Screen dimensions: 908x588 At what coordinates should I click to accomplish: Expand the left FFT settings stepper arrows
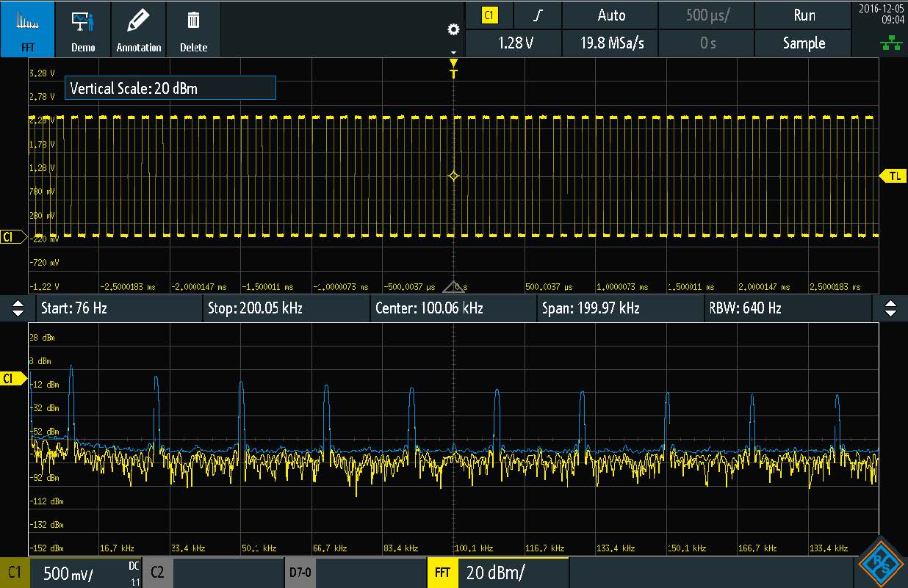point(18,308)
